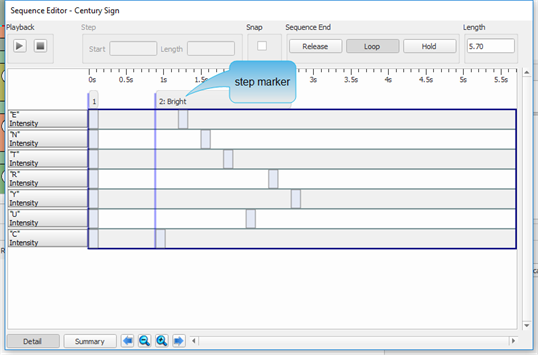The width and height of the screenshot is (538, 360).
Task: Select the second event block in the 'U' track
Action: click(x=251, y=219)
